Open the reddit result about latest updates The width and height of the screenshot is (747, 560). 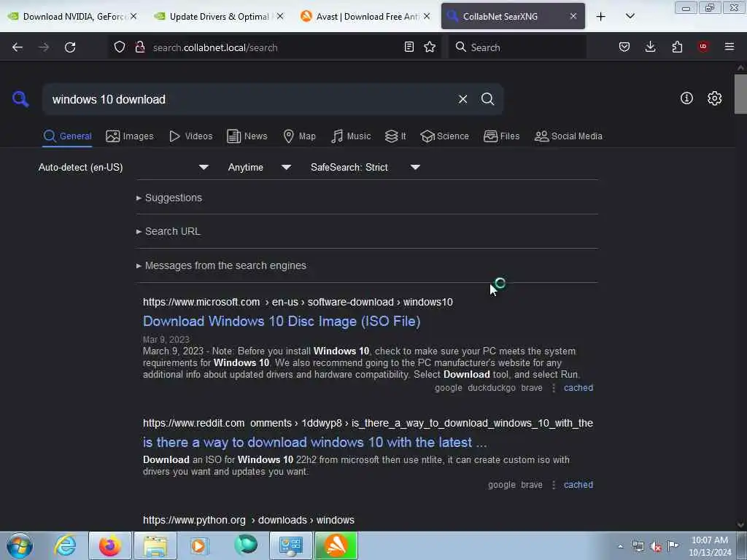[315, 443]
